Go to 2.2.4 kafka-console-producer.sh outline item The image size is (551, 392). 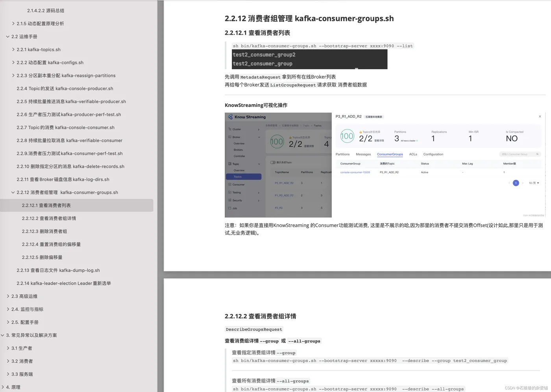[x=65, y=89]
